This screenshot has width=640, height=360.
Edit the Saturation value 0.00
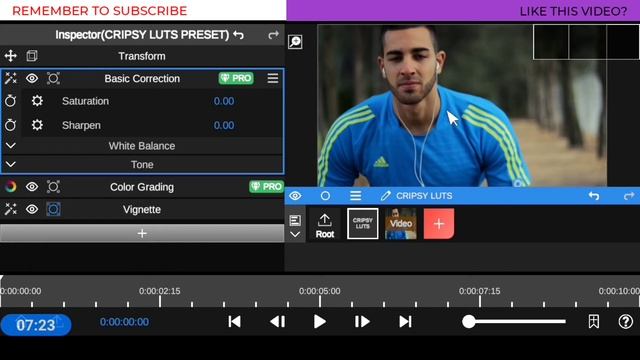tap(224, 101)
